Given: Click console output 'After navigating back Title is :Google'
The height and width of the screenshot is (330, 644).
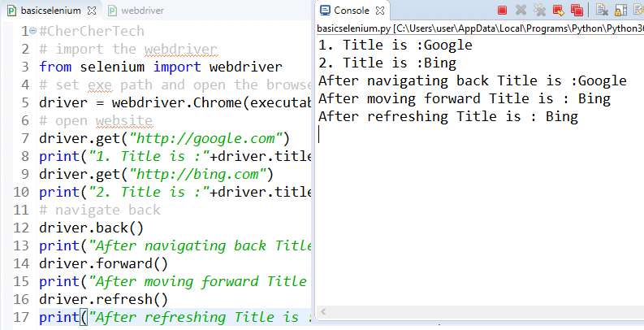Looking at the screenshot, I should (473, 81).
